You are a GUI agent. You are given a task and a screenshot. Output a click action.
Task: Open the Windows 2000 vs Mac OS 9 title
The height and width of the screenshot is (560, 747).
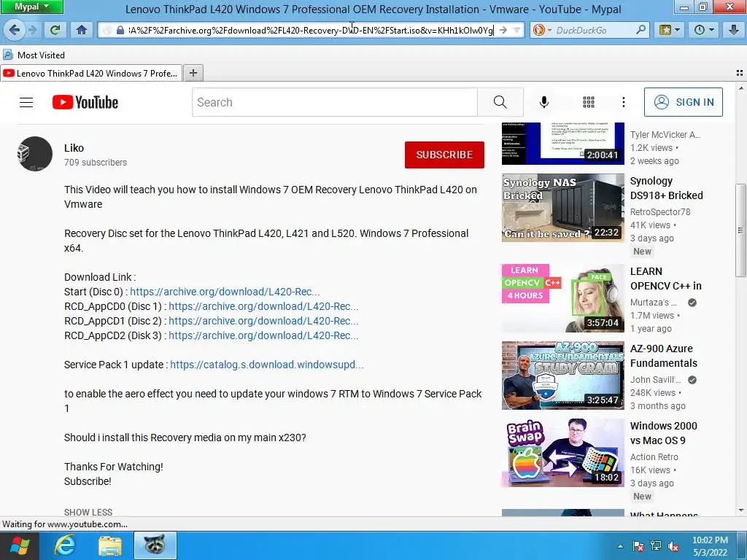pyautogui.click(x=664, y=433)
